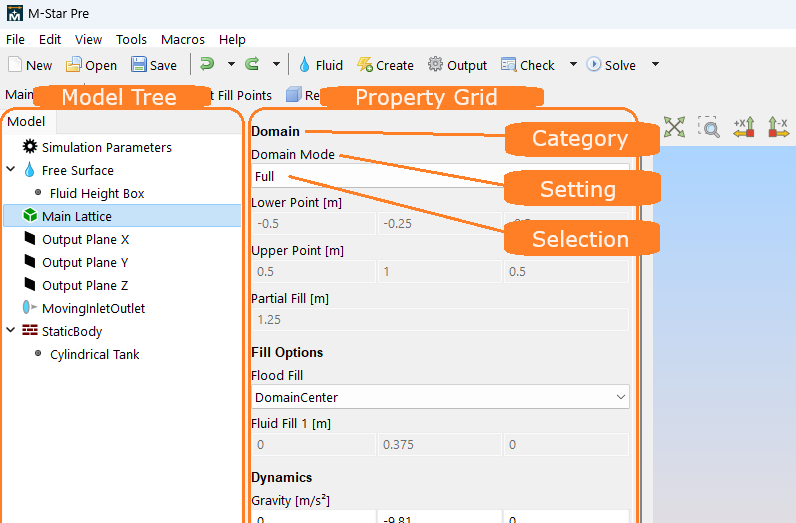Open the Help menu
This screenshot has width=796, height=523.
pyautogui.click(x=232, y=39)
